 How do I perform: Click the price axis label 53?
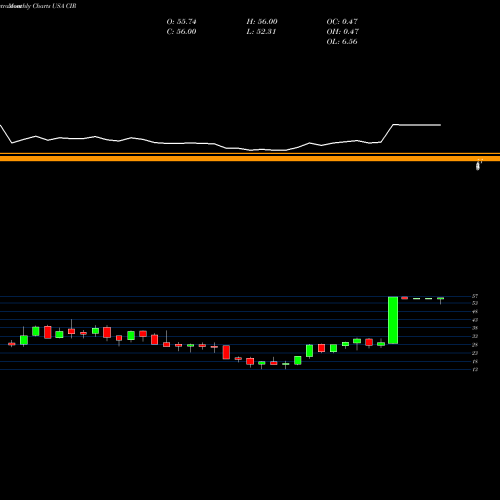coord(475,303)
